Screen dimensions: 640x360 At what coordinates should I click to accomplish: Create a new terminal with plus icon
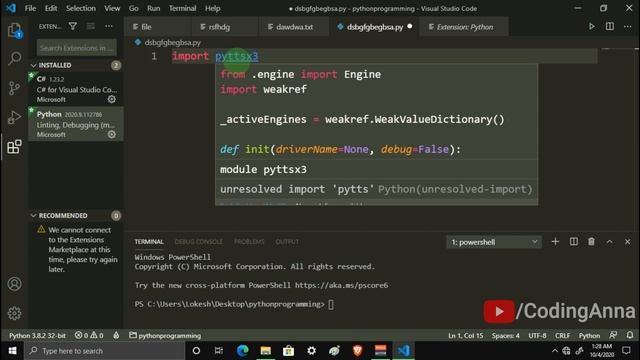click(x=555, y=242)
